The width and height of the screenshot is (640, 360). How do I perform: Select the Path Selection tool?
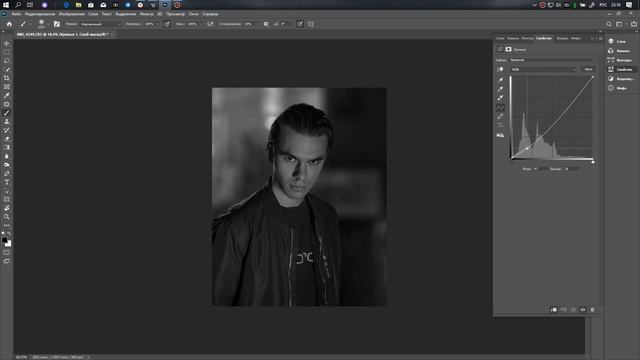(7, 191)
